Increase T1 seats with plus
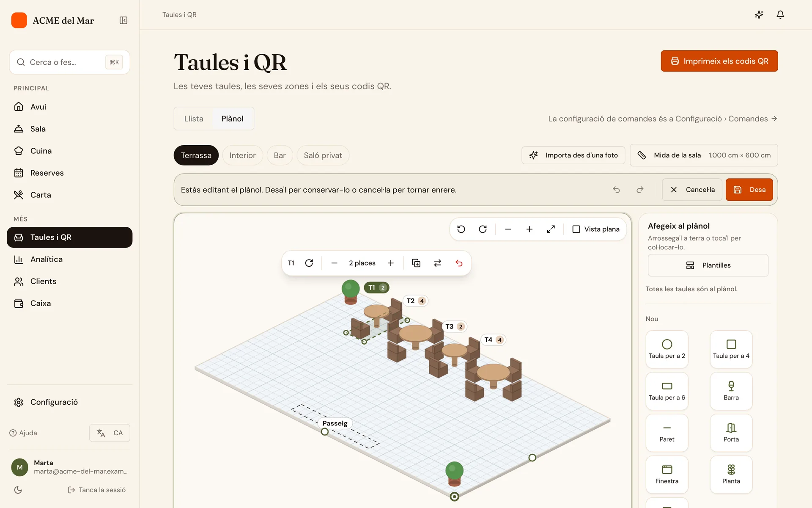 391,263
